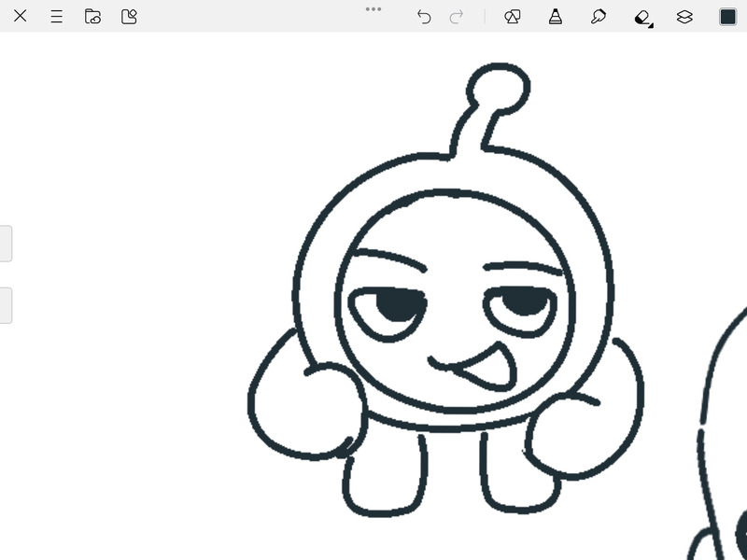Tap the three-dot handle at top center

pos(373,9)
